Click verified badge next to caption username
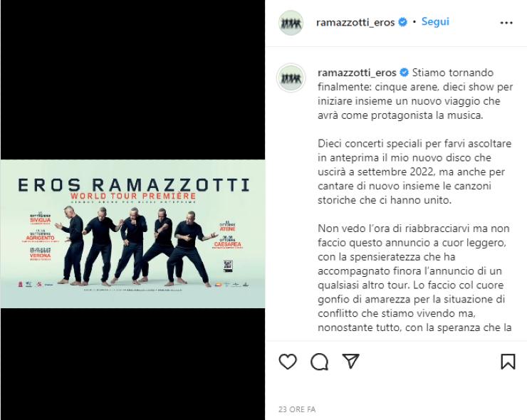 point(405,72)
